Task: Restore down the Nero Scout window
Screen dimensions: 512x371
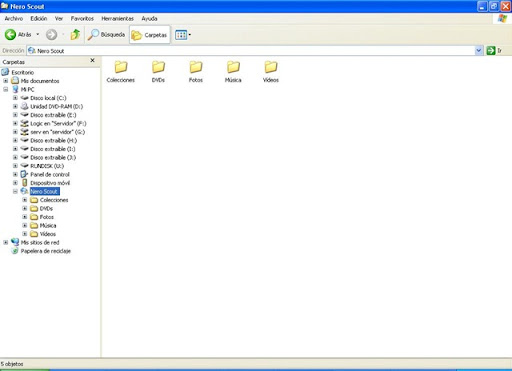Action: pos(494,6)
